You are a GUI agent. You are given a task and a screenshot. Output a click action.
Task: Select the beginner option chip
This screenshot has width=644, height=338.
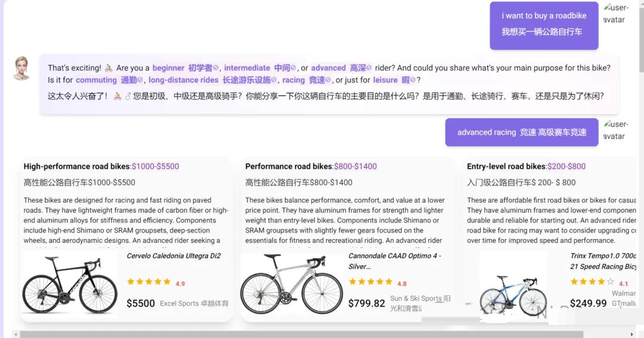(185, 68)
